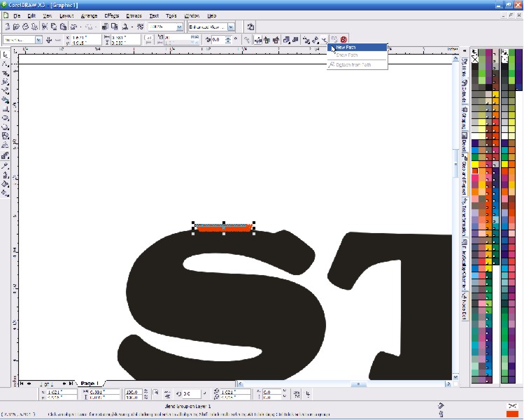Click the horizontal scrollbar right arrow
Screen dimensions: 524x420
[x=448, y=384]
